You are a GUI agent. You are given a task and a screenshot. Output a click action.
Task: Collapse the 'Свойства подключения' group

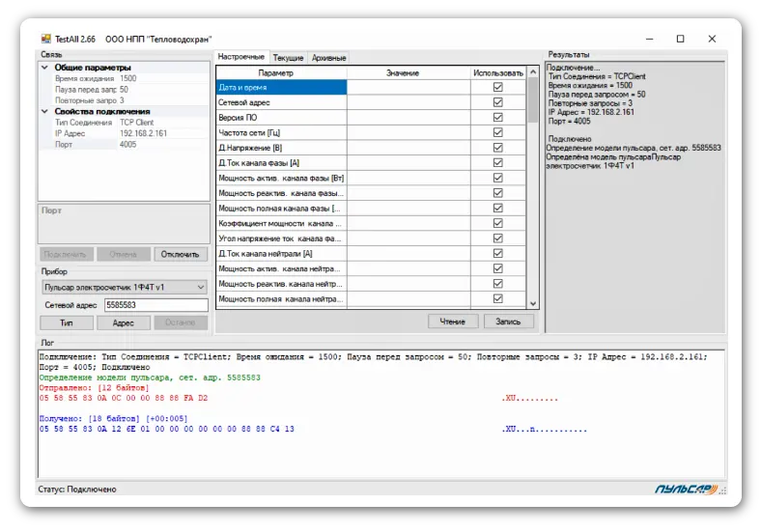45,112
